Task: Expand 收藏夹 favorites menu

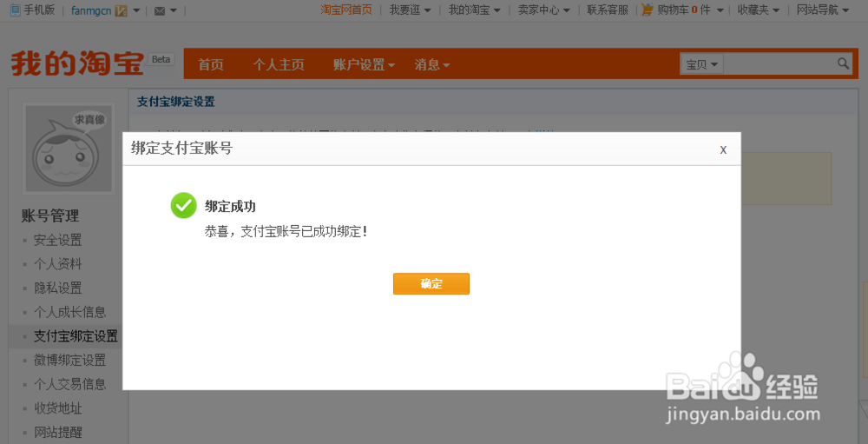Action: pos(759,10)
